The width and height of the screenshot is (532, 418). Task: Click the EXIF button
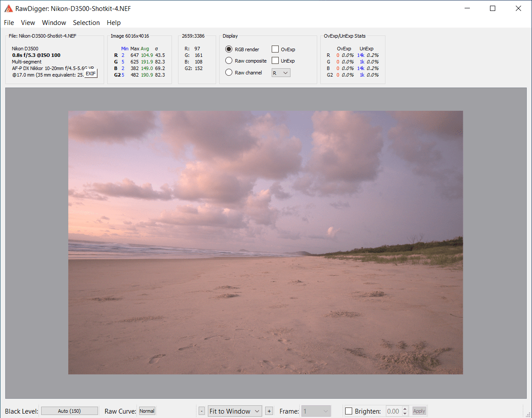pyautogui.click(x=91, y=74)
